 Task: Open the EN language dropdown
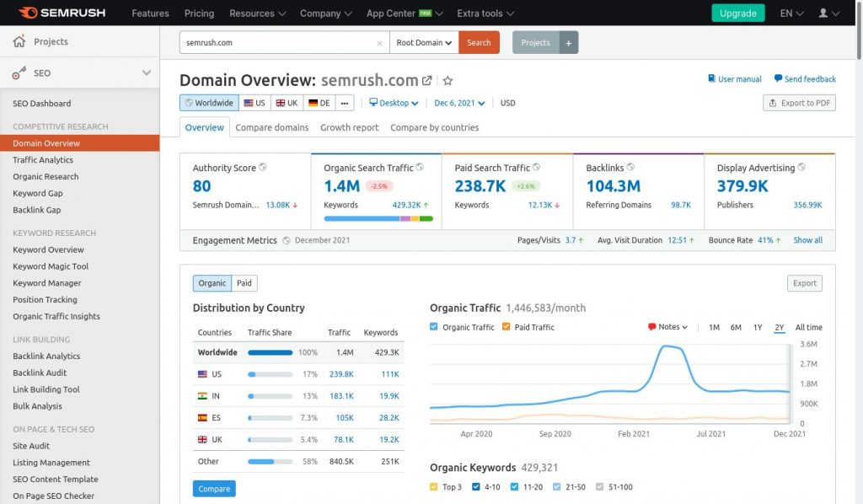(x=791, y=13)
